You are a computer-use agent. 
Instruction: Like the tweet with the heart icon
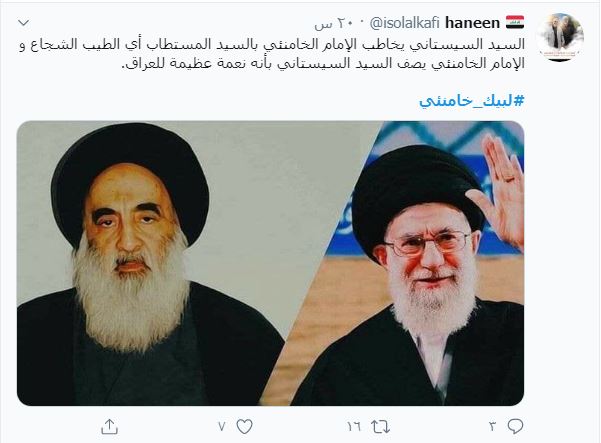click(x=244, y=427)
